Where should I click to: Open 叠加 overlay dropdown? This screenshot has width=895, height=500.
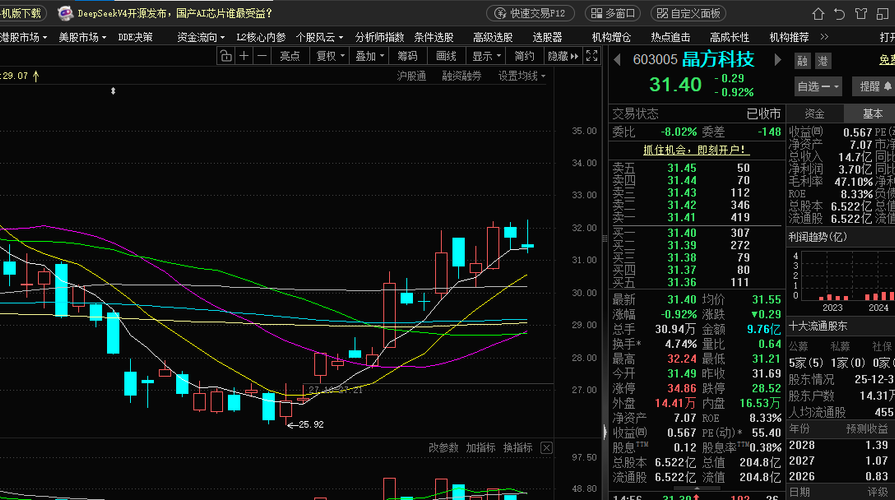[x=369, y=56]
